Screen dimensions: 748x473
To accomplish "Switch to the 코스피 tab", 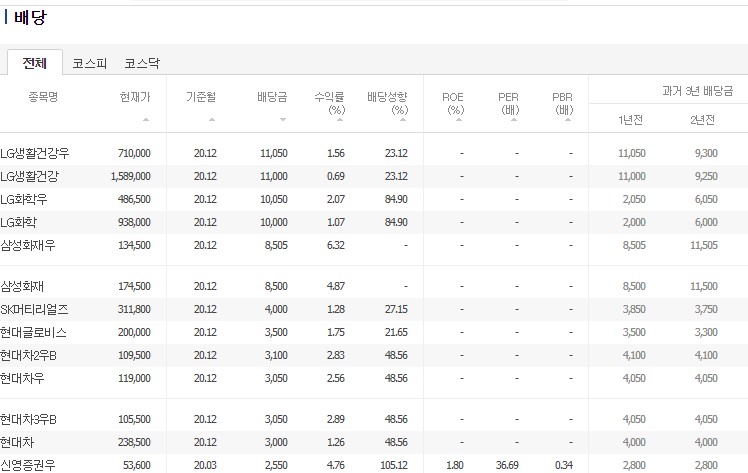I will [x=89, y=63].
